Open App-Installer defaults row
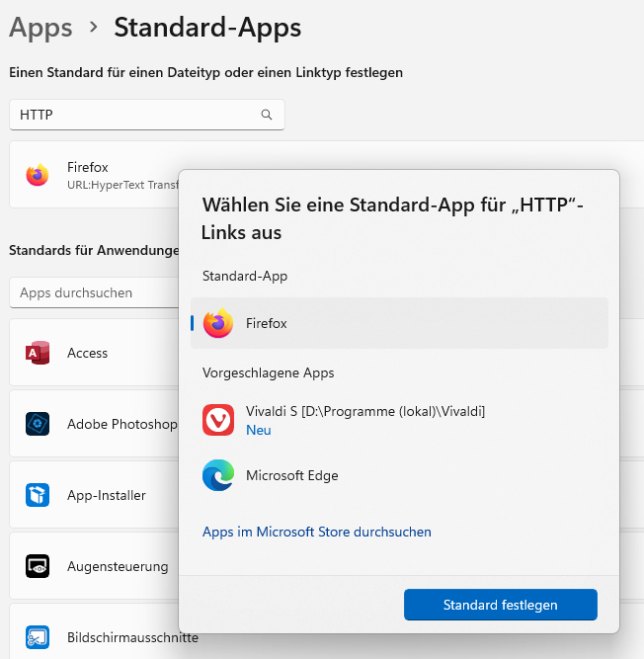 95,495
